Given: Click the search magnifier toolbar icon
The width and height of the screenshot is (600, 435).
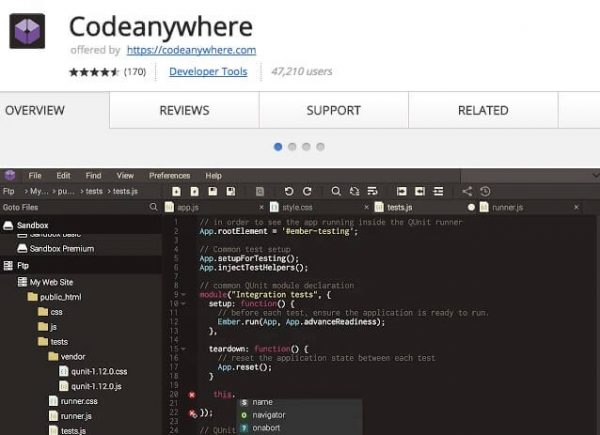Looking at the screenshot, I should 336,191.
